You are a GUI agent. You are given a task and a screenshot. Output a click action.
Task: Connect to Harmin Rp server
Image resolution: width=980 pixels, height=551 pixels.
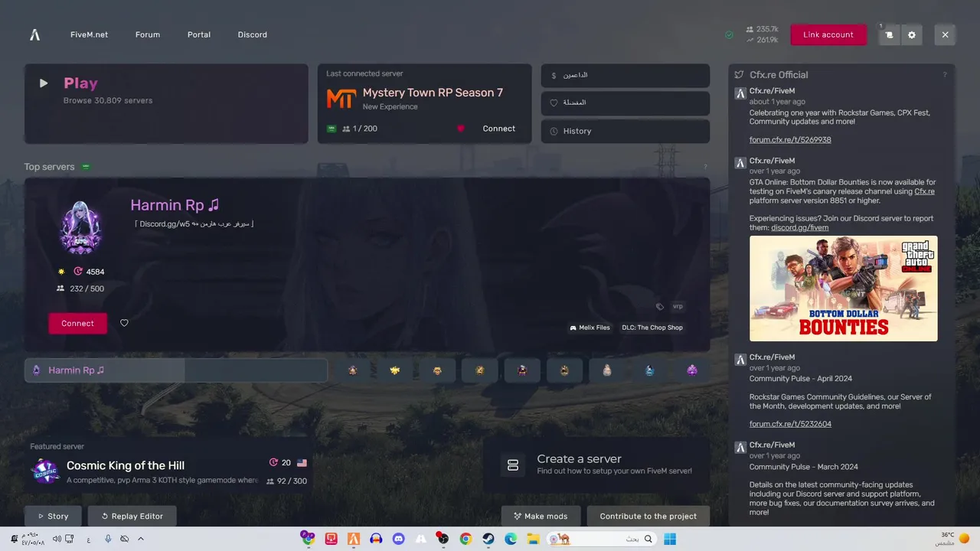point(78,323)
